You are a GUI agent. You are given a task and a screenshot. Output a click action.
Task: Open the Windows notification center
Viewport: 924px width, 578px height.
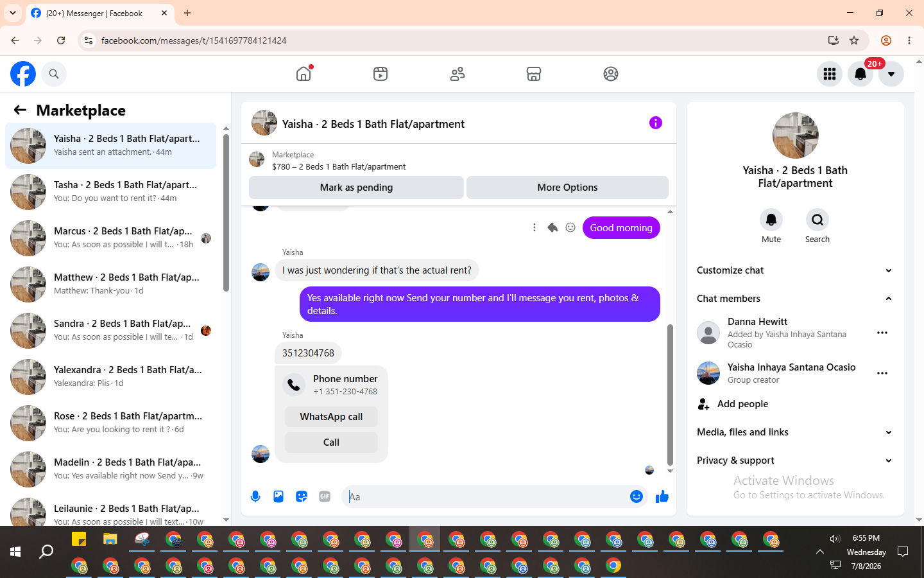(x=903, y=552)
